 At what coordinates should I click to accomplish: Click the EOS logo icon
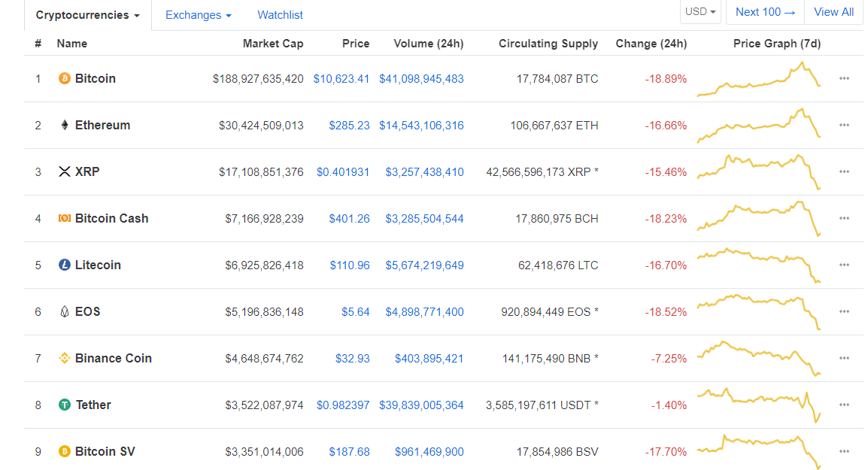tap(64, 311)
